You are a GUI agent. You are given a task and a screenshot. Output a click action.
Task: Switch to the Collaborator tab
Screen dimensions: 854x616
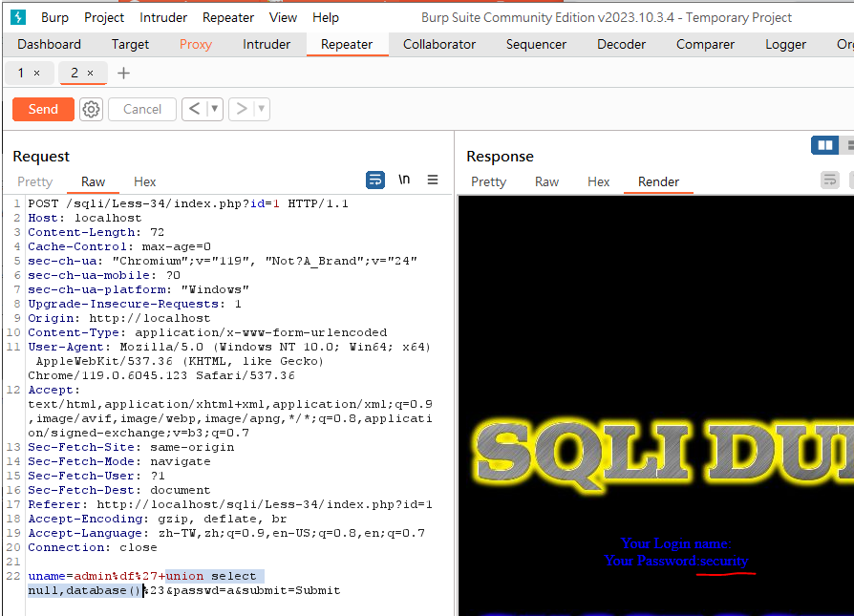(439, 45)
